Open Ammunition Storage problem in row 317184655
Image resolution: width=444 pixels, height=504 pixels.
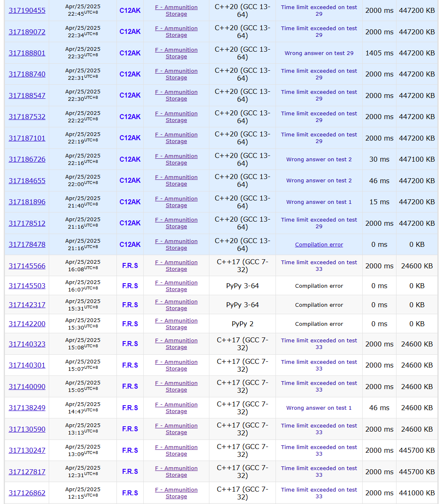point(176,181)
